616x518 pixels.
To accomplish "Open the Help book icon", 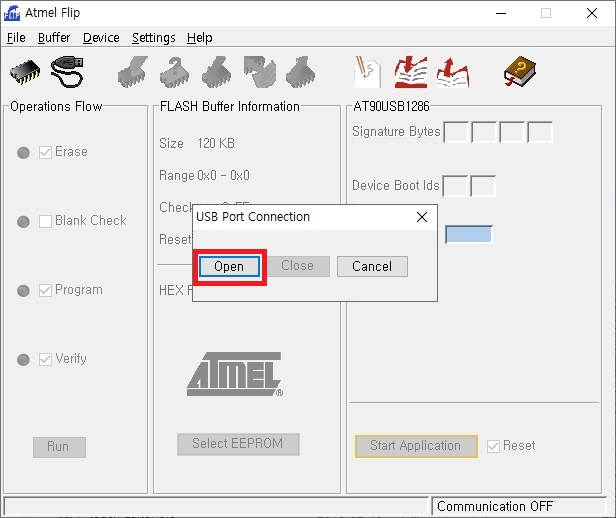I will 519,72.
